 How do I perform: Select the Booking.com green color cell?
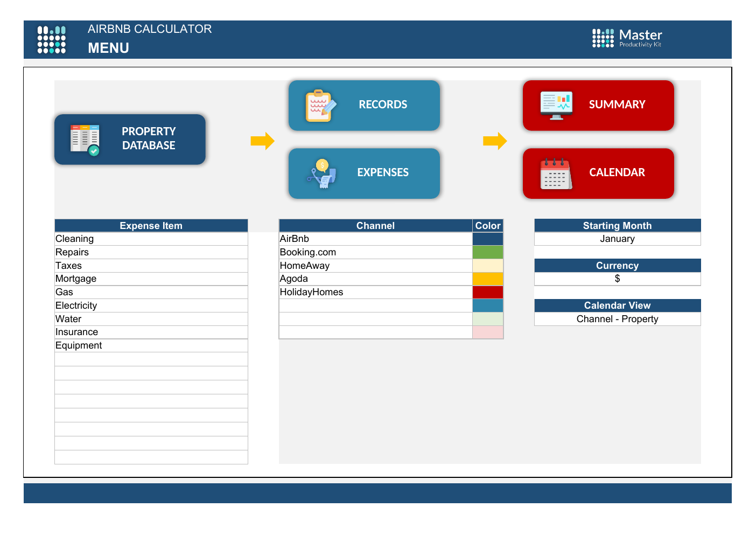coord(488,252)
